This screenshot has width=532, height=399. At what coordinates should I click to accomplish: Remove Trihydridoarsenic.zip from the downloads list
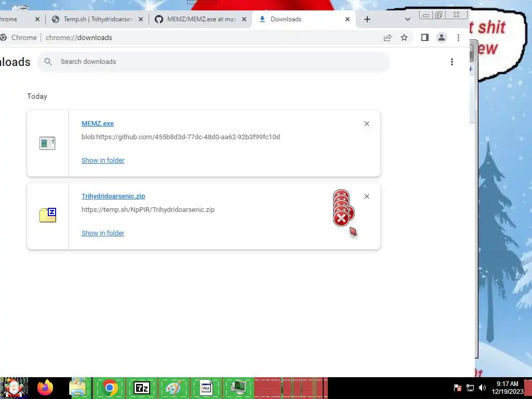click(367, 196)
